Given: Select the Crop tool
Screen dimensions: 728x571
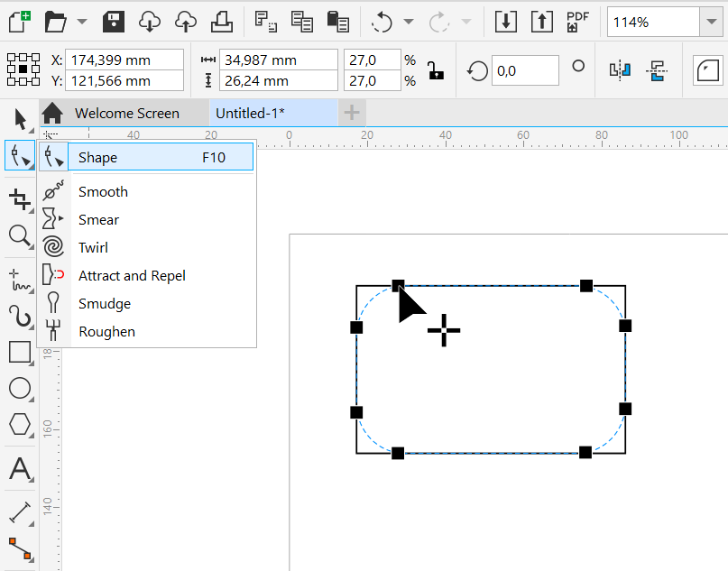Looking at the screenshot, I should pyautogui.click(x=20, y=199).
